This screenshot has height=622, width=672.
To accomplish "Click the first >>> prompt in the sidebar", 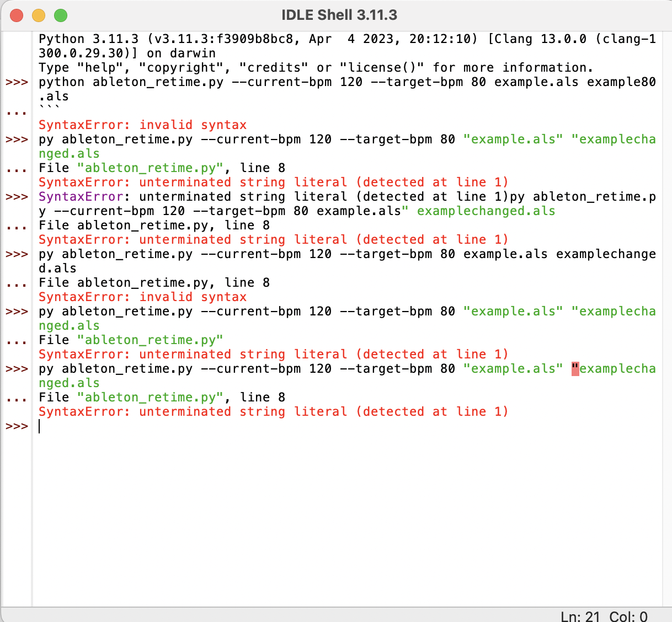I will click(x=17, y=82).
